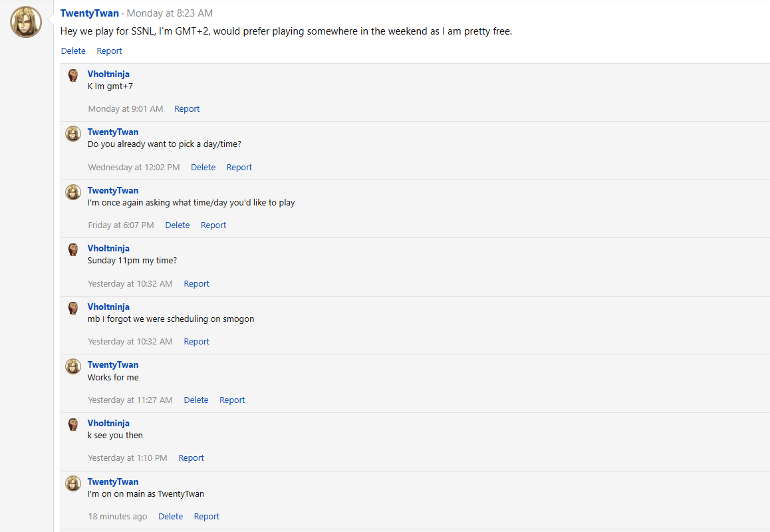This screenshot has width=770, height=532.
Task: Open Vholtninja's avatar beside "k see you then"
Action: click(73, 424)
